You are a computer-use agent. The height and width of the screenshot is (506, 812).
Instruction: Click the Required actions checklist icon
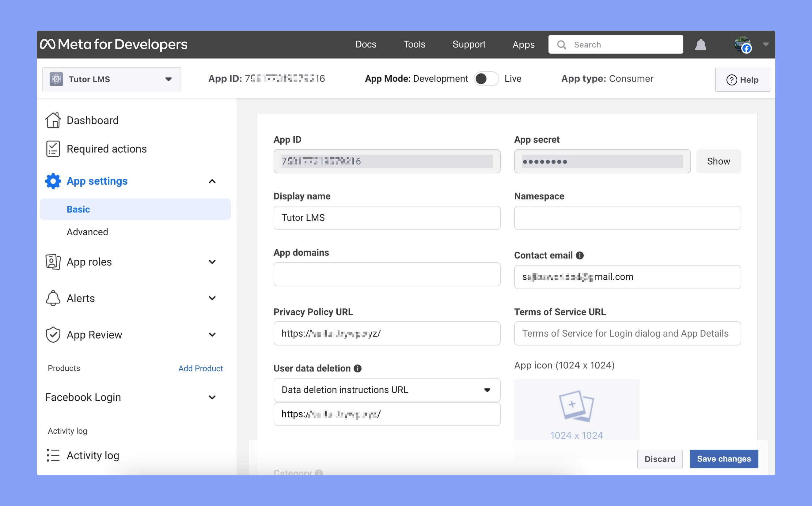pyautogui.click(x=53, y=149)
